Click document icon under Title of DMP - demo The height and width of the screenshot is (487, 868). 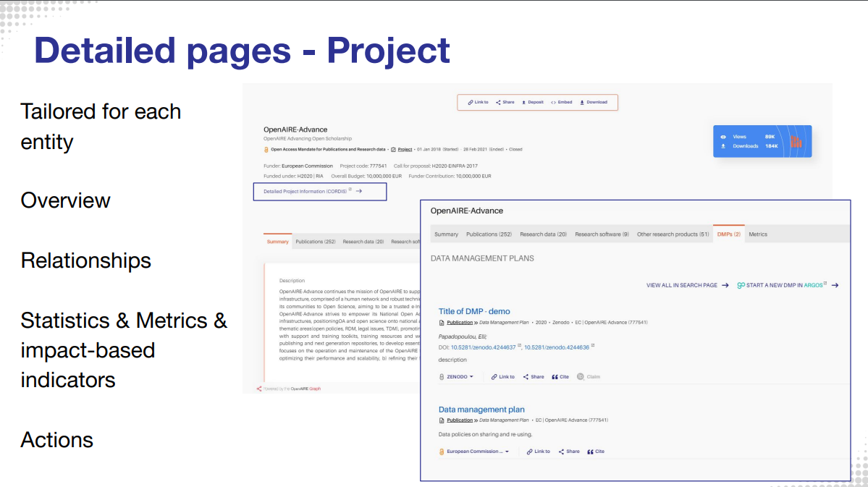coord(442,323)
